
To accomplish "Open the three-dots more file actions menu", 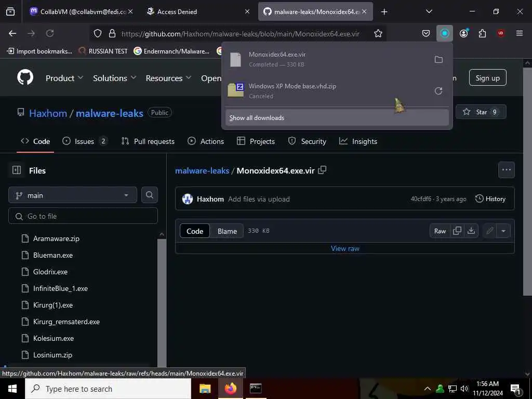I will click(x=506, y=170).
